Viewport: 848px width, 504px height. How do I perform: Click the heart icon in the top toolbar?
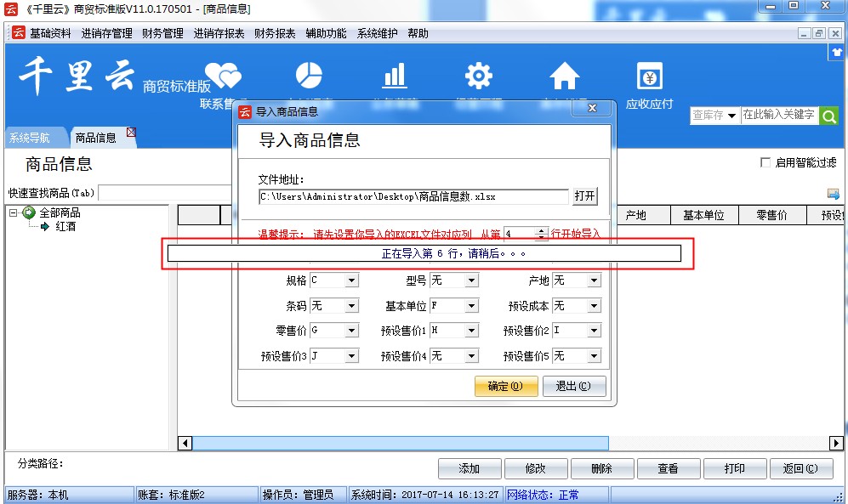pos(223,77)
